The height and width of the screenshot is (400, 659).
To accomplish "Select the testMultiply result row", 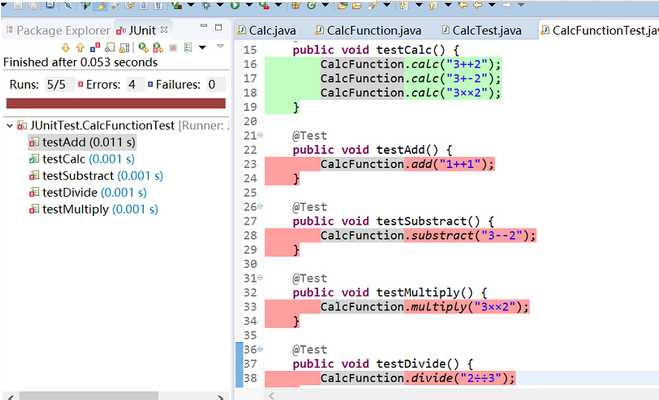I will (x=93, y=209).
